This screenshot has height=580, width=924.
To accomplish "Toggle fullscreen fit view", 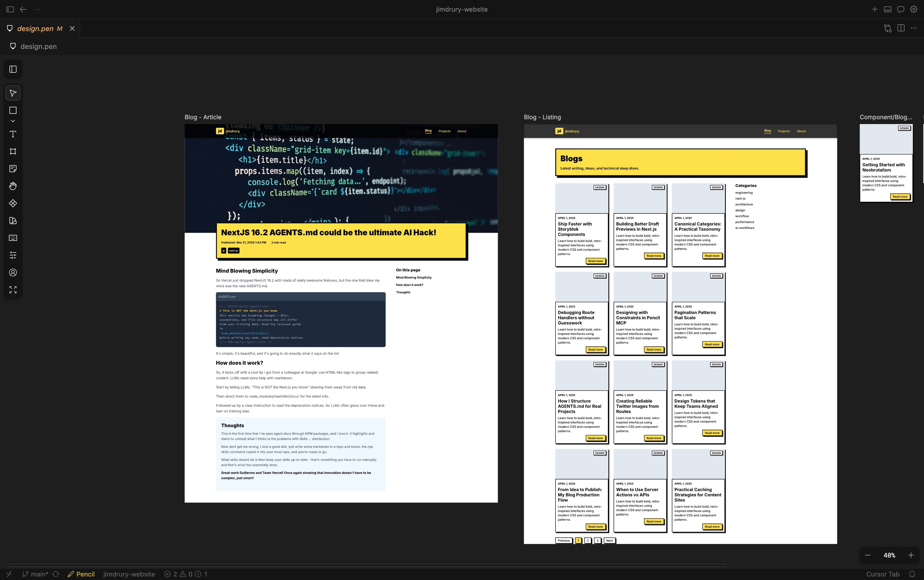I will tap(13, 290).
